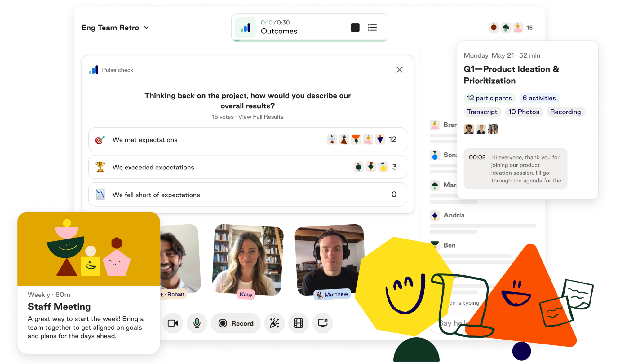This screenshot has height=364, width=620.
Task: Click the downward chart icon
Action: click(x=100, y=195)
